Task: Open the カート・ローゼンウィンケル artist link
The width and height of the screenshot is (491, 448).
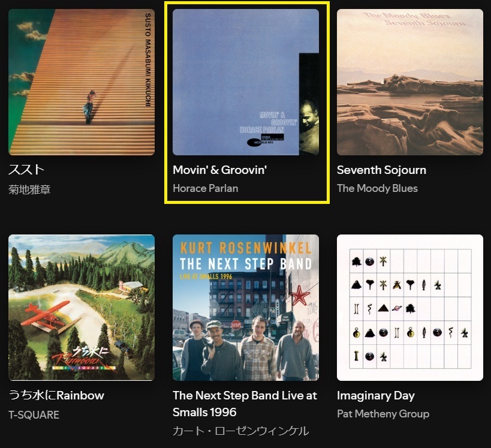Action: 241,431
